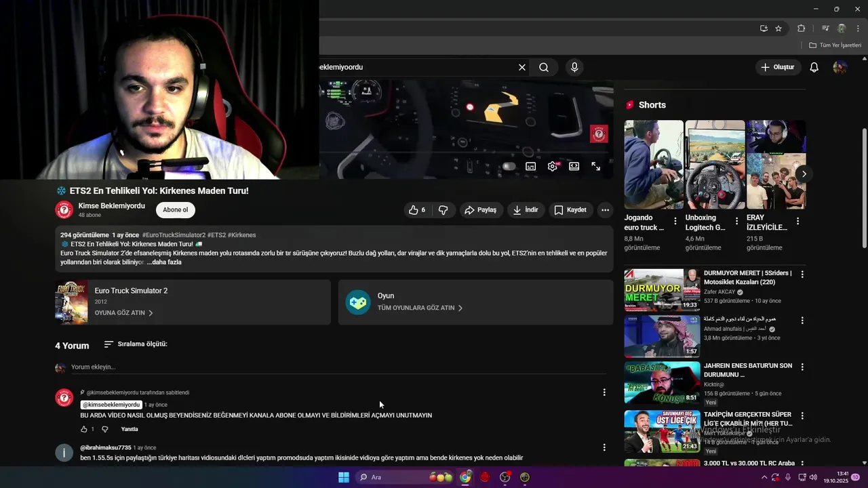Open OBS Studio from the taskbar
The height and width of the screenshot is (488, 868).
point(505,477)
